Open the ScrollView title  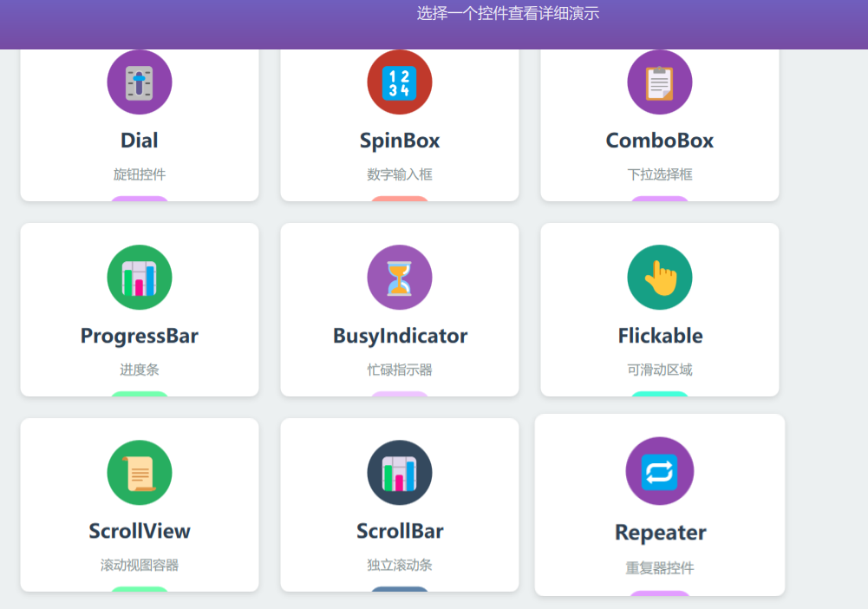(140, 531)
